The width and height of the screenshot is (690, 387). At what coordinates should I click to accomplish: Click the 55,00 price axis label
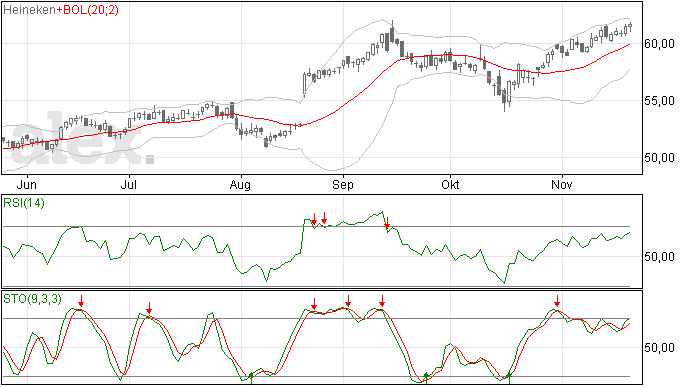[659, 101]
